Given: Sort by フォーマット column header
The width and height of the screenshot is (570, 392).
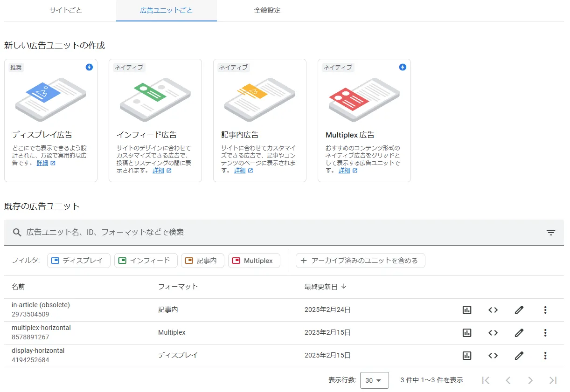Looking at the screenshot, I should coord(178,286).
